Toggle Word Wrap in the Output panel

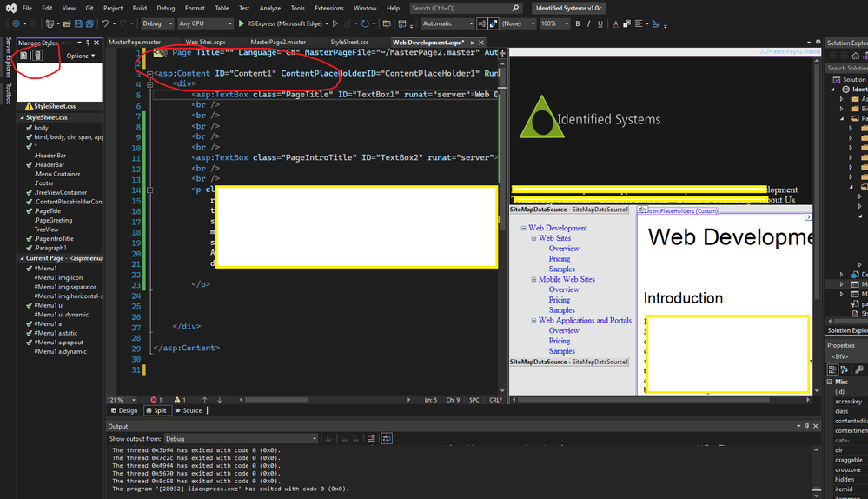pyautogui.click(x=387, y=439)
